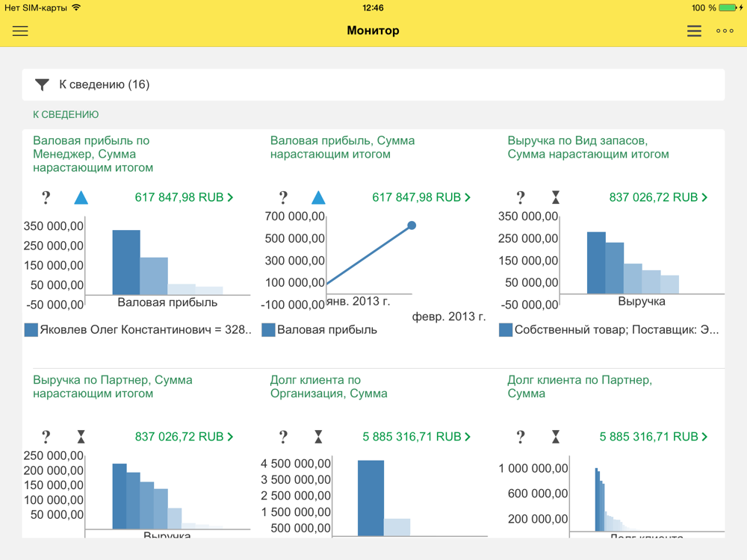Open the three-dots more options menu
The image size is (747, 560).
(725, 31)
